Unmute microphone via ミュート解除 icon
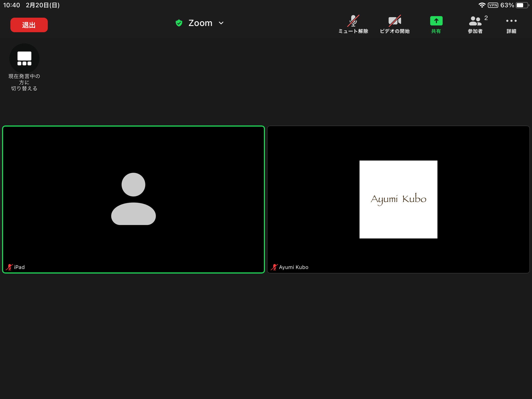 (353, 21)
